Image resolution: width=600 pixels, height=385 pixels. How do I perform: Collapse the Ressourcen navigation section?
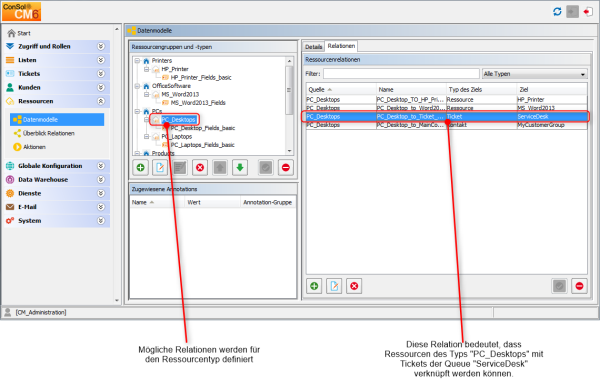[101, 101]
